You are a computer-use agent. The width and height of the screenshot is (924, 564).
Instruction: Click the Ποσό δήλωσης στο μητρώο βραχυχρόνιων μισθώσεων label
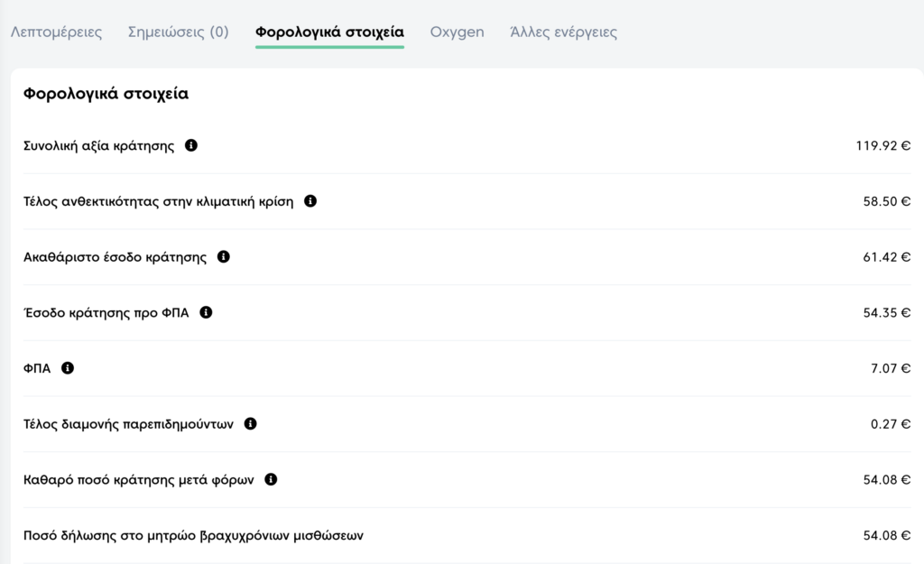(x=193, y=536)
